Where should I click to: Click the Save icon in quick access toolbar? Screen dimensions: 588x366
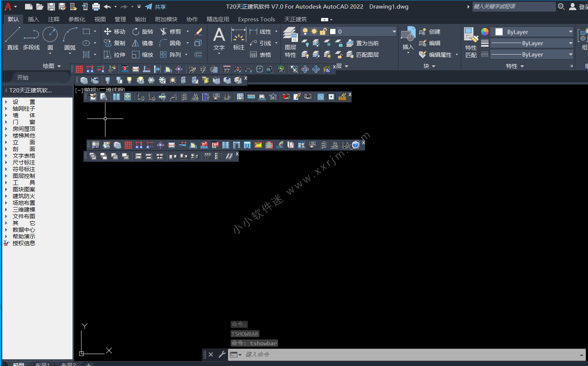(x=51, y=7)
